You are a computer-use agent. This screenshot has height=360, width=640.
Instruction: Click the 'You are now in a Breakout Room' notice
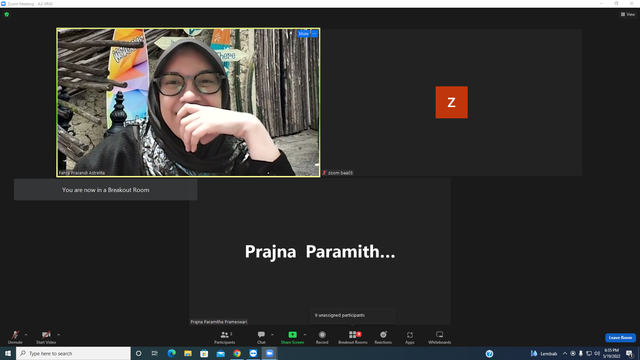(x=105, y=190)
